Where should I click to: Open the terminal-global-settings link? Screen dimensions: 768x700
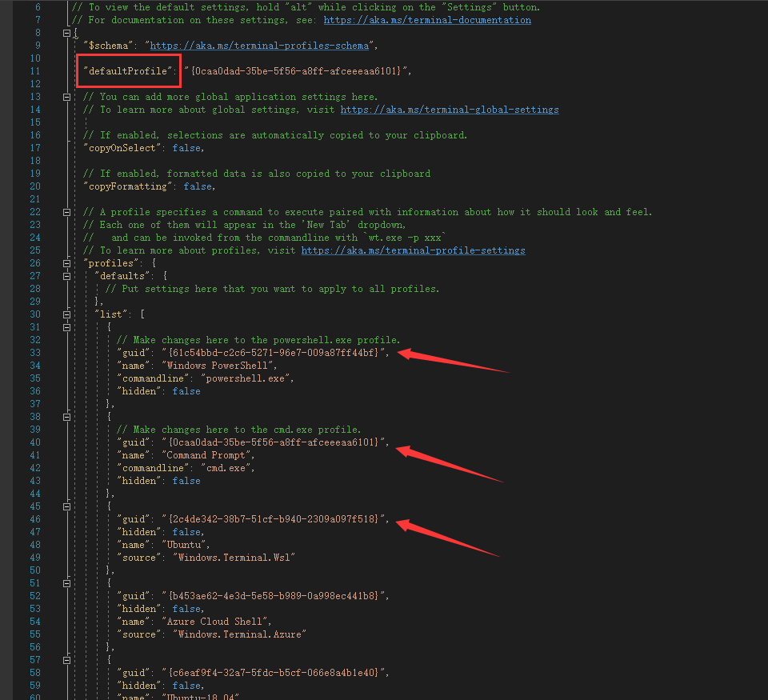click(x=450, y=109)
